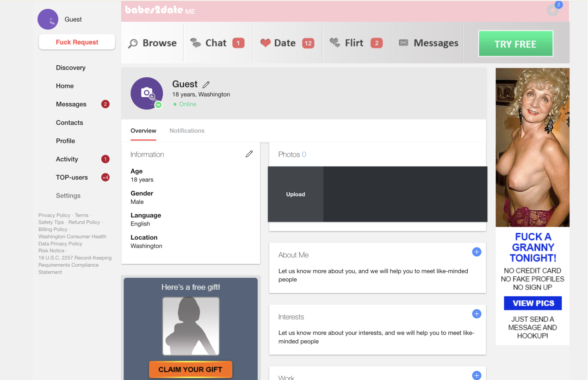
Task: Upload profile picture via camera avatar
Action: 147,93
